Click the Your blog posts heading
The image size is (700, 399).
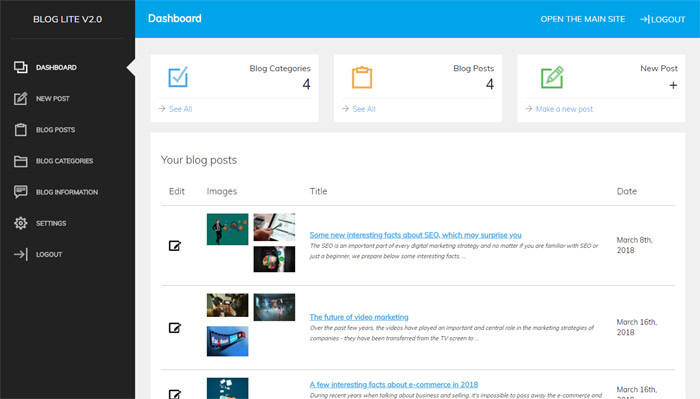[x=199, y=160]
